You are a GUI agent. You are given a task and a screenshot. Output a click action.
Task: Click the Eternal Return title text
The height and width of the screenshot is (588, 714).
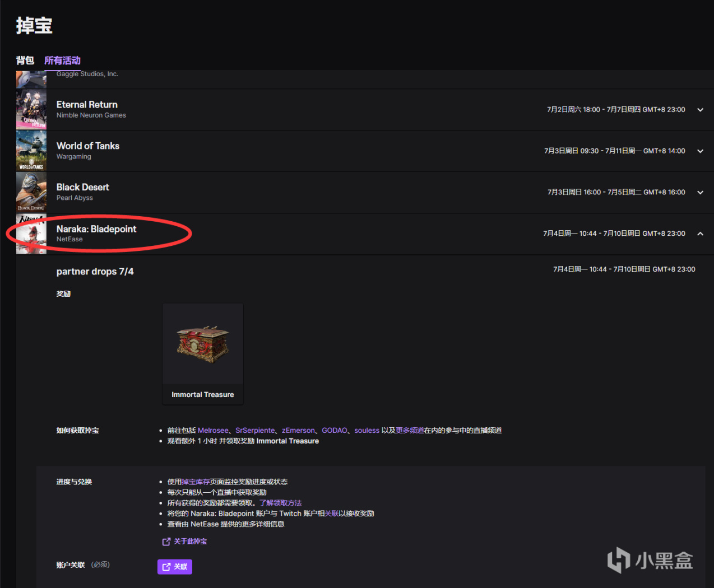click(87, 105)
